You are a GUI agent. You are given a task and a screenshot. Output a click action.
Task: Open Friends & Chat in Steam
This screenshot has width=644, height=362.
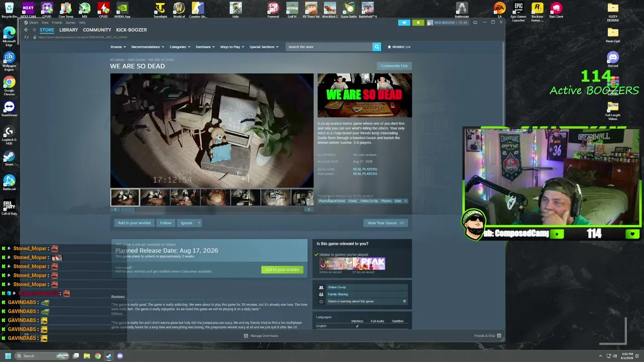coord(487,336)
